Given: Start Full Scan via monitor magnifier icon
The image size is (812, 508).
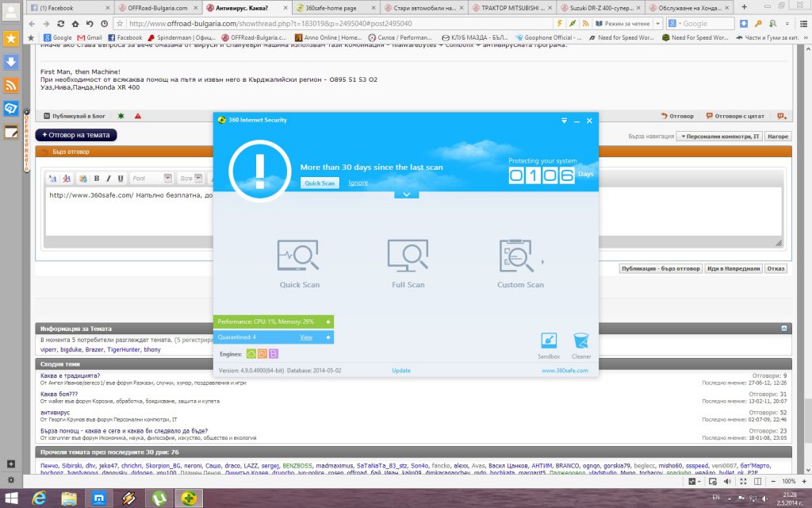Looking at the screenshot, I should [408, 255].
